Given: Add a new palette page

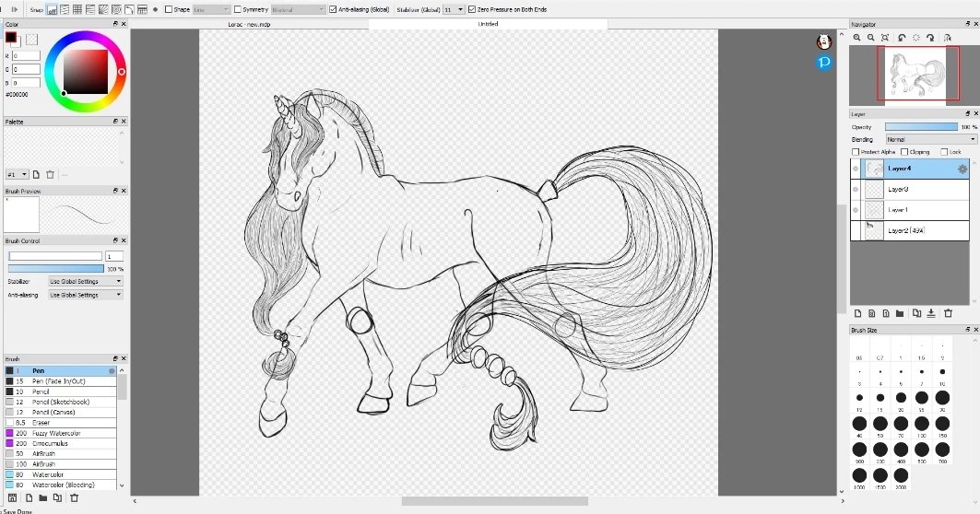Looking at the screenshot, I should [x=36, y=175].
